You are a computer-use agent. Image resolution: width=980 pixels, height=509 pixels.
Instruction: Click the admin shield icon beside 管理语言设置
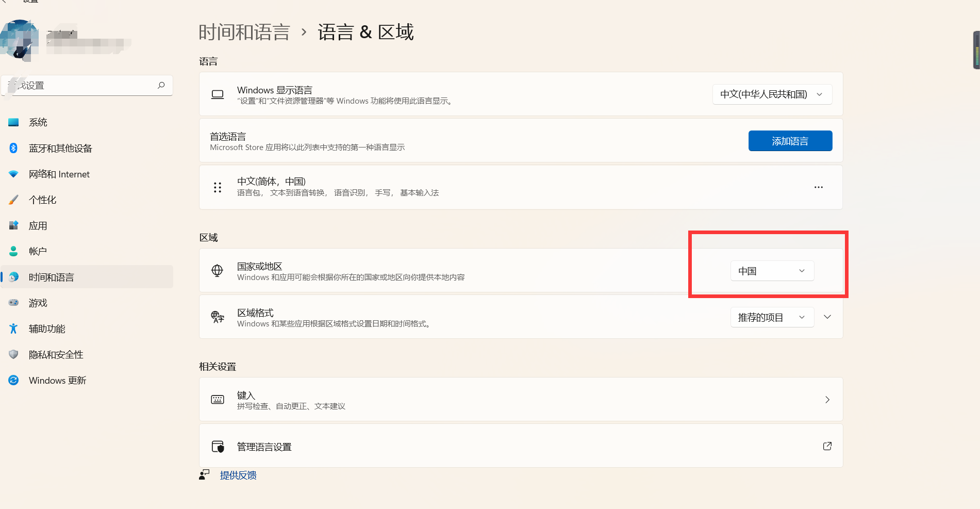coord(218,446)
